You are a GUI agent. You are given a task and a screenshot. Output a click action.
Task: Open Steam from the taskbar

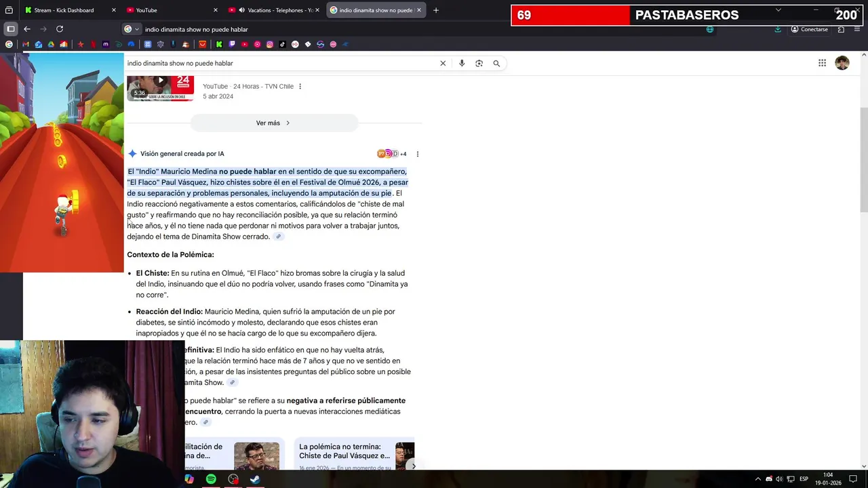coord(255,479)
